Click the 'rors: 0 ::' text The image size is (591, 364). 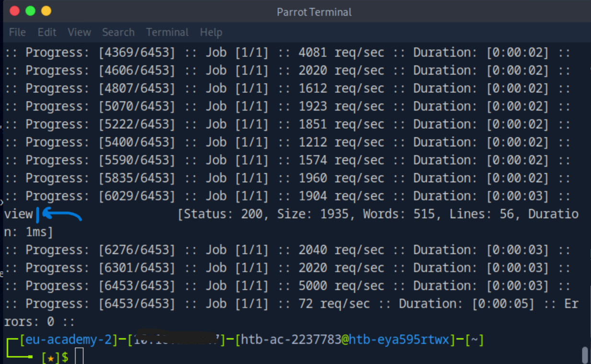click(39, 322)
